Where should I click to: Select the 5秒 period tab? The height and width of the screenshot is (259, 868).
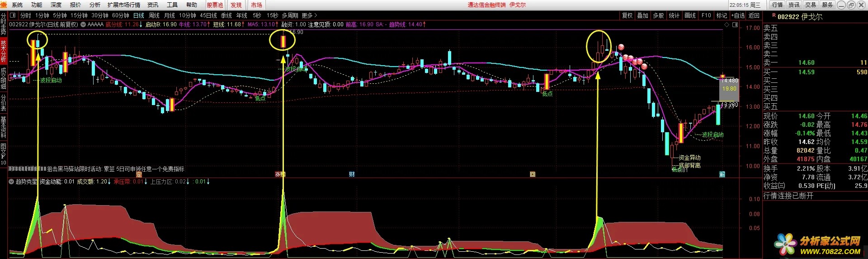[x=257, y=15]
